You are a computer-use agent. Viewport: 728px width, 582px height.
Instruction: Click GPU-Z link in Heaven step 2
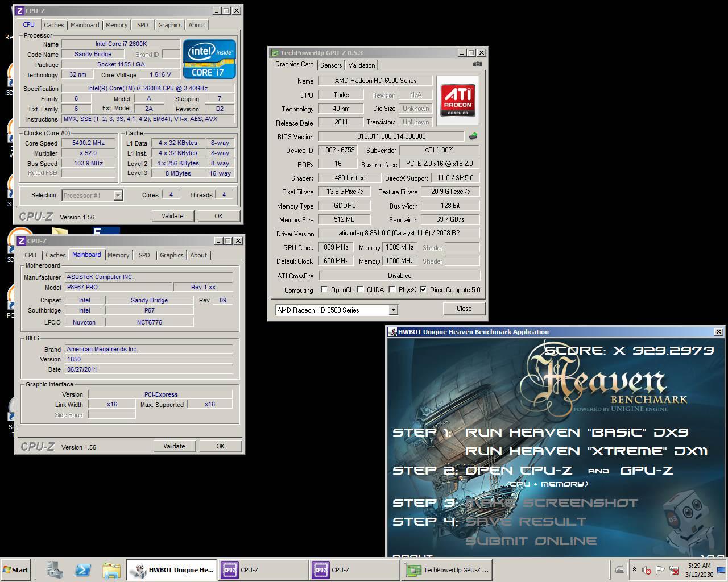[647, 471]
